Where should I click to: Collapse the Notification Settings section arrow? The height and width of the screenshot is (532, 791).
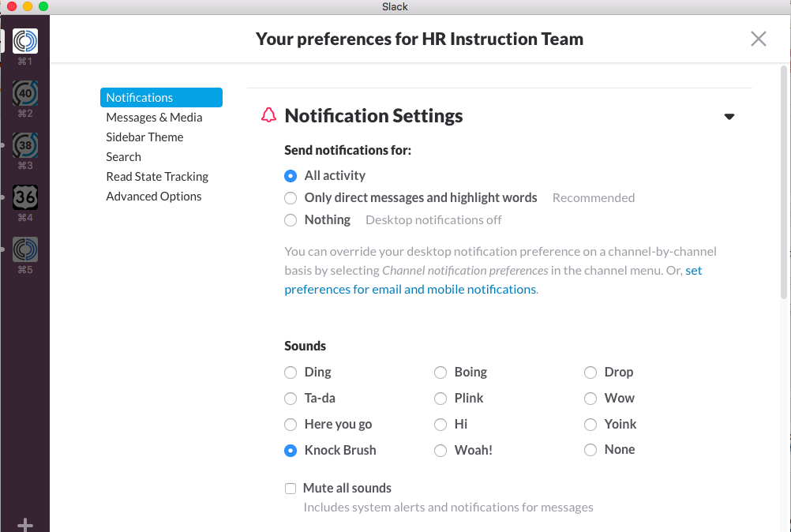point(729,117)
